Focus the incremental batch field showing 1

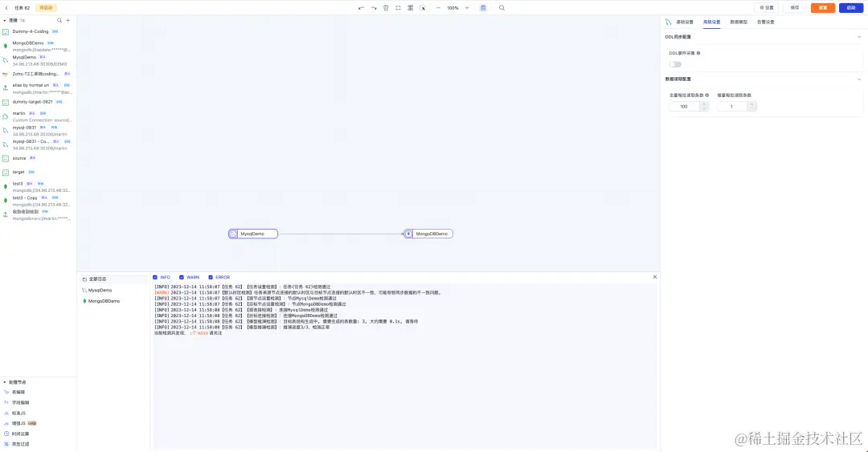coord(732,106)
